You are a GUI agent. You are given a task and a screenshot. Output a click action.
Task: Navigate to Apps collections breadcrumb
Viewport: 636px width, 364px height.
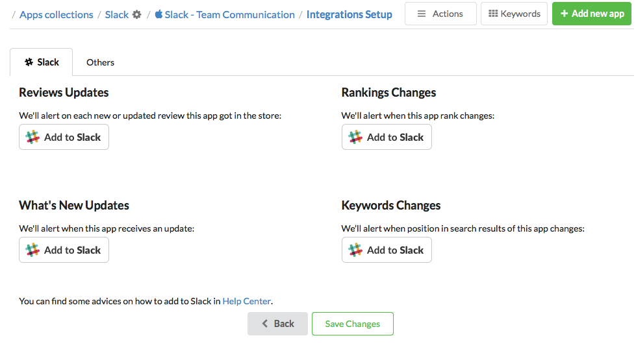[57, 14]
